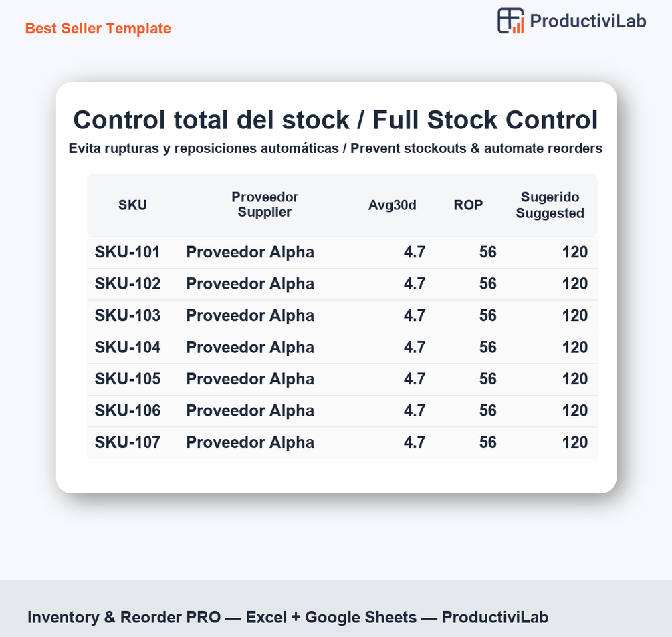Click the SKU column header
Viewport: 672px width, 637px height.
pyautogui.click(x=132, y=205)
